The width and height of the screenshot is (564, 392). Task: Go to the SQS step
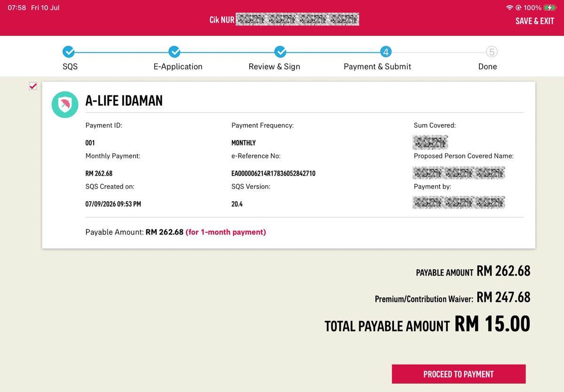(x=70, y=66)
